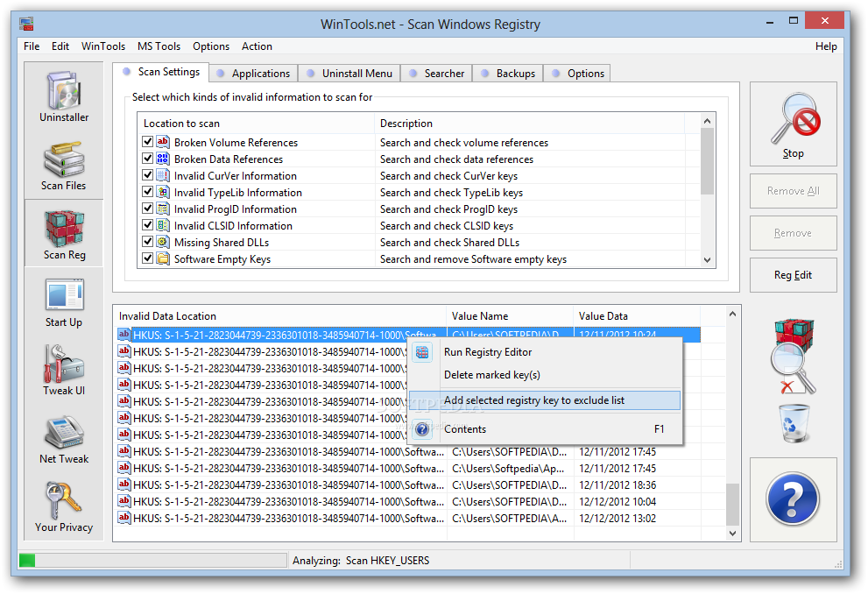This screenshot has width=868, height=594.
Task: Click the Broken Data References row icon
Action: point(163,159)
